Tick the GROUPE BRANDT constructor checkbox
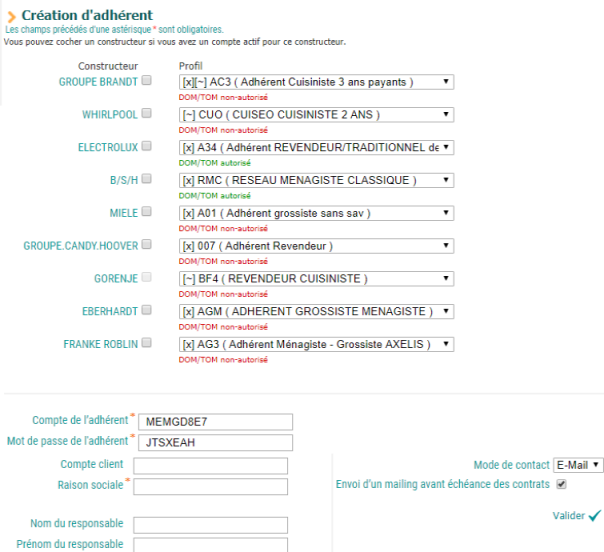The height and width of the screenshot is (552, 604). click(146, 80)
